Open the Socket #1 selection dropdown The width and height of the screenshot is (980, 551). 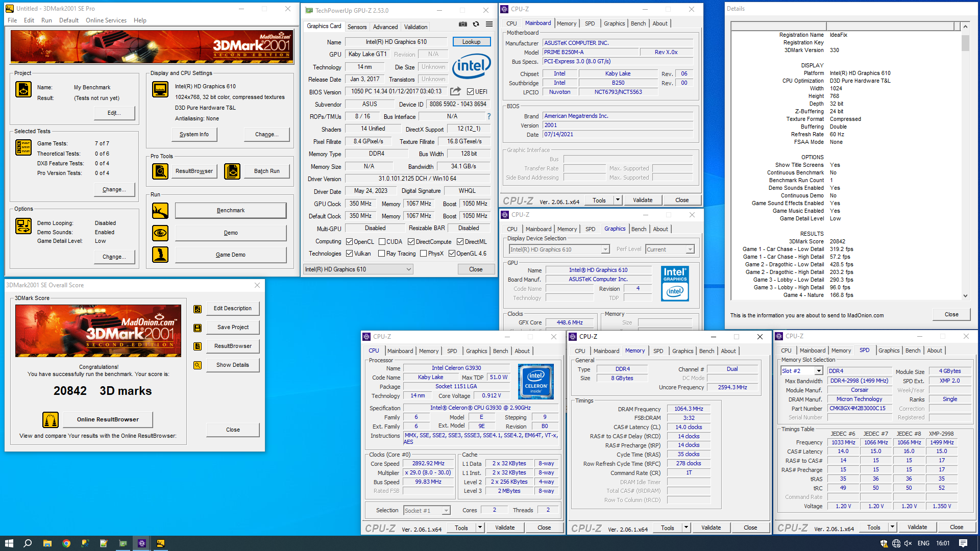(x=427, y=511)
